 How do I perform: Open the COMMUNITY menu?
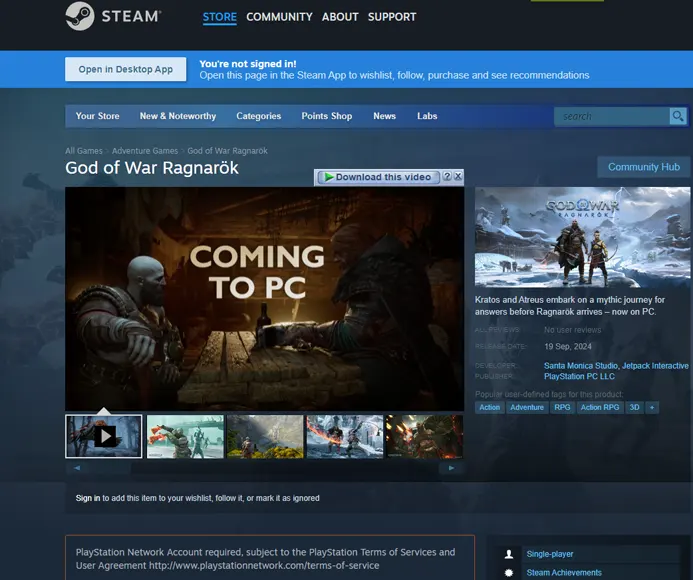click(x=279, y=17)
